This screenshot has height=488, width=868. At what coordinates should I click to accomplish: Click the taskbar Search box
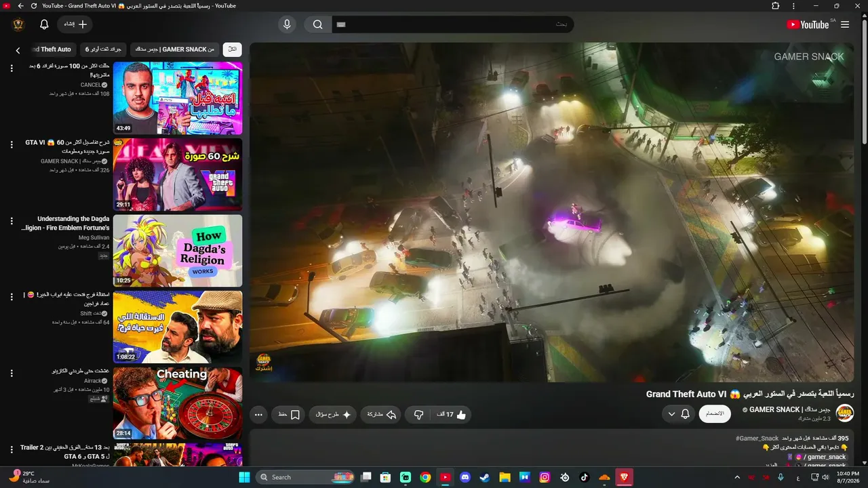[304, 477]
